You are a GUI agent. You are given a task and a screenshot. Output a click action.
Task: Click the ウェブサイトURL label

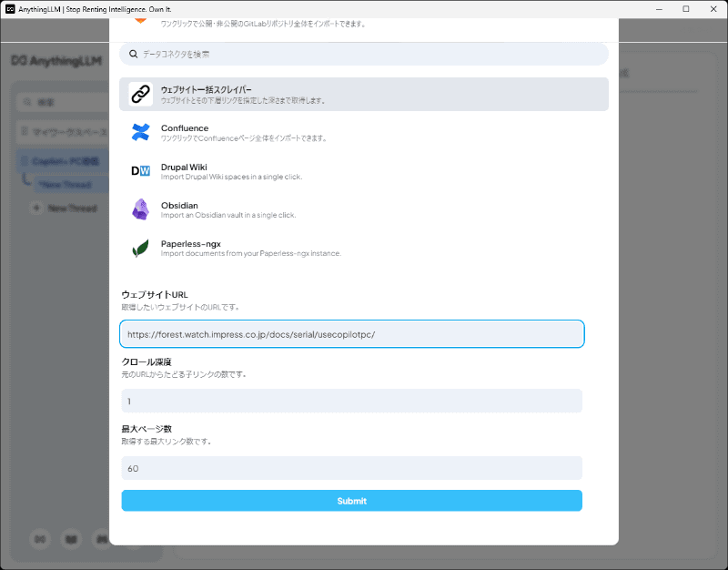point(155,294)
